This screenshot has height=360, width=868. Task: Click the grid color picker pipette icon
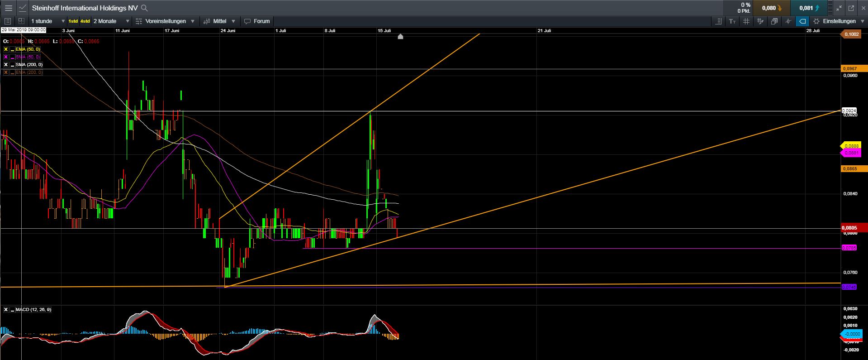point(760,21)
